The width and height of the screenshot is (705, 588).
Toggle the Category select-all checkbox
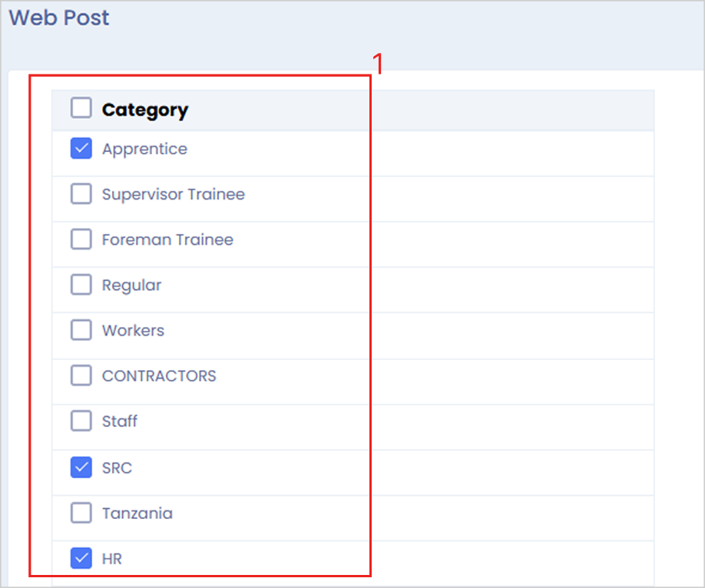coord(81,109)
